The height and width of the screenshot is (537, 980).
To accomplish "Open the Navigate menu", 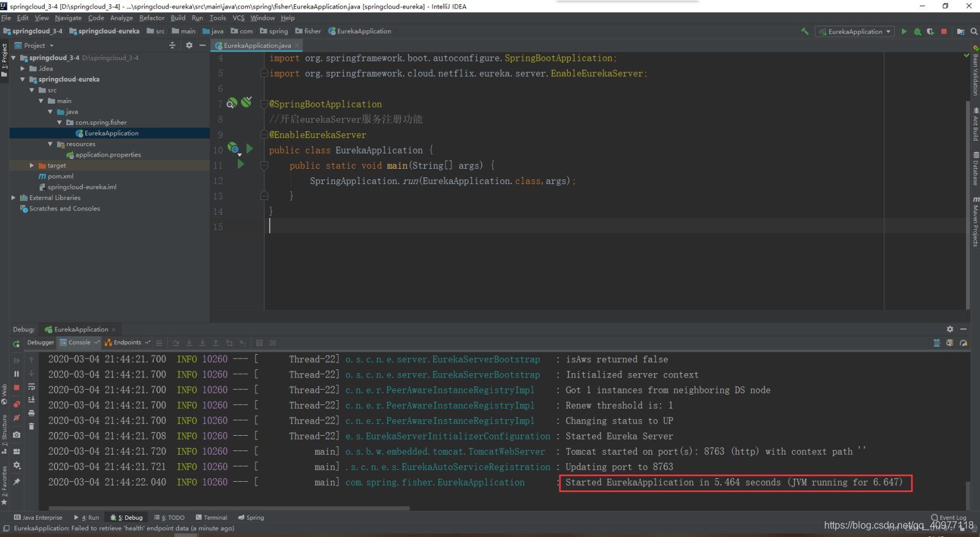I will coord(68,18).
